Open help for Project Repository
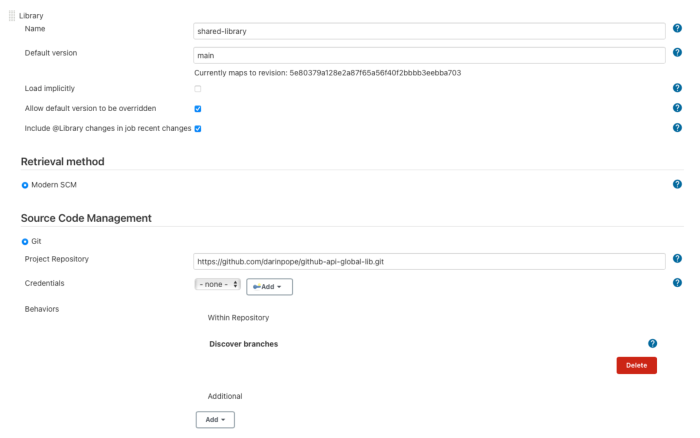Screen dimensions: 700x438 [x=677, y=258]
